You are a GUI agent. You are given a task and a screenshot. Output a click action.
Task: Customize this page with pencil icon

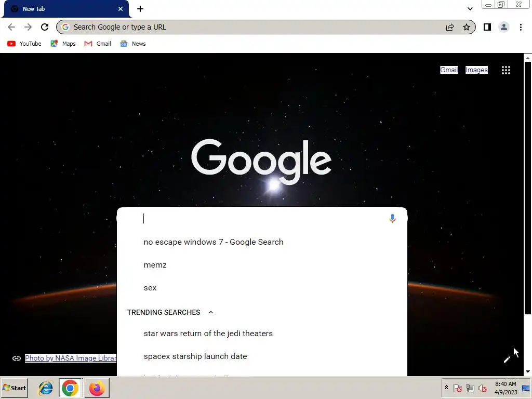pyautogui.click(x=507, y=360)
